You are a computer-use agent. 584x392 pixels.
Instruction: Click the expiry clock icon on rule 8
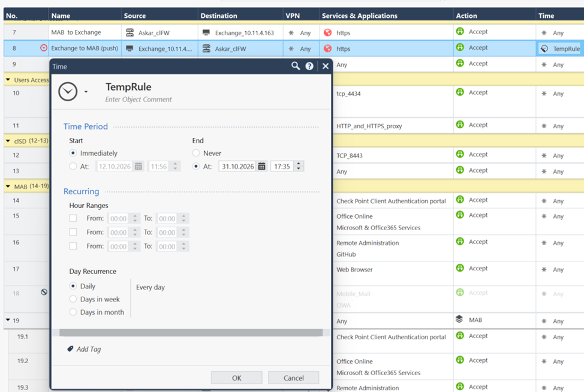tap(44, 48)
